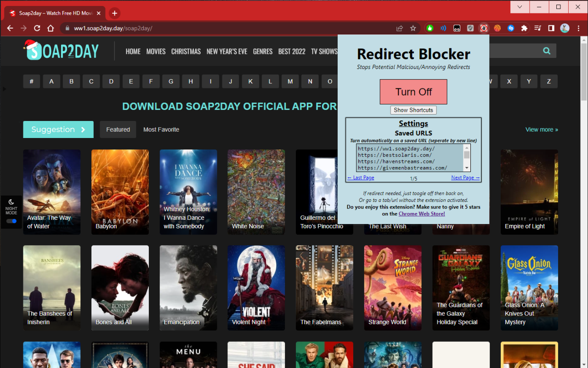Screen dimensions: 588x368
Task: Open the Avatar: The Way of Water poster
Action: (x=52, y=192)
